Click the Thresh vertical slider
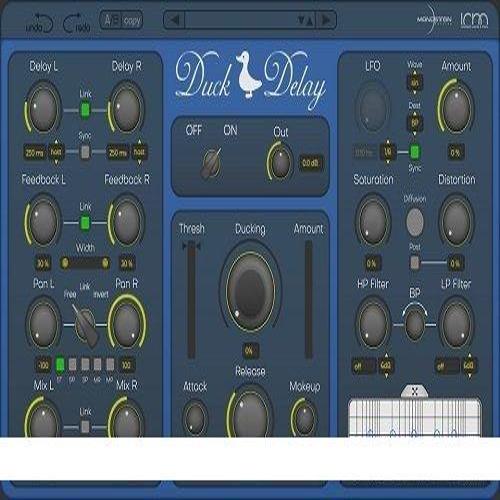 [192, 300]
